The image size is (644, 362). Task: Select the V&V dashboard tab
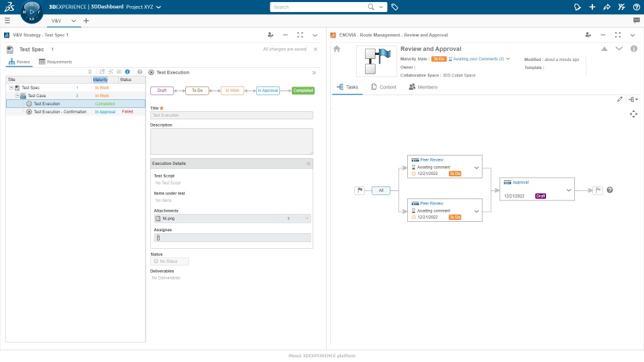click(56, 21)
